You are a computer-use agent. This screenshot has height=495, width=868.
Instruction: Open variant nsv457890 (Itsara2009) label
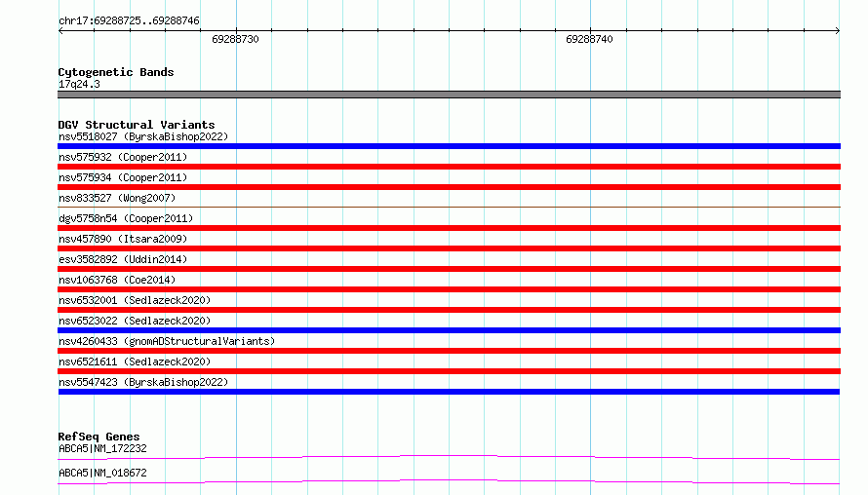point(123,239)
